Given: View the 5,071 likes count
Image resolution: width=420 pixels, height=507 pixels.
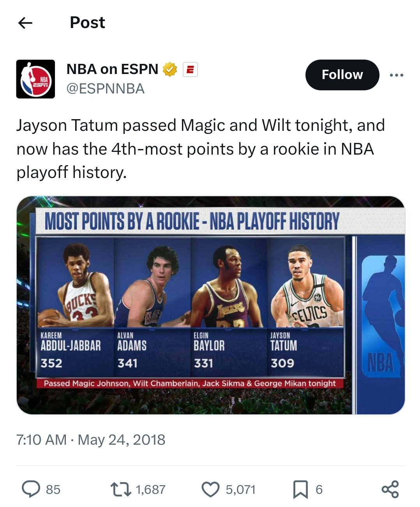Looking at the screenshot, I should 240,489.
